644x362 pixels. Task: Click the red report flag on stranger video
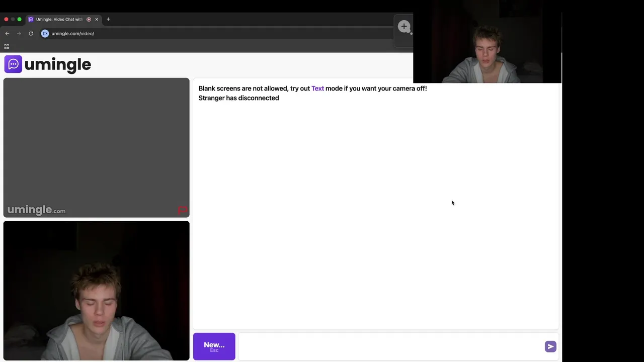(x=182, y=210)
